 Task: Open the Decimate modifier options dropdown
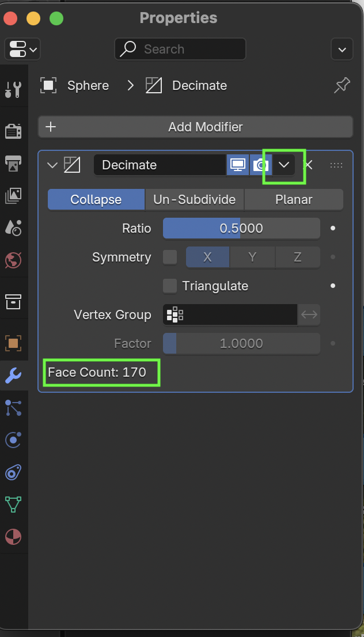[x=283, y=165]
